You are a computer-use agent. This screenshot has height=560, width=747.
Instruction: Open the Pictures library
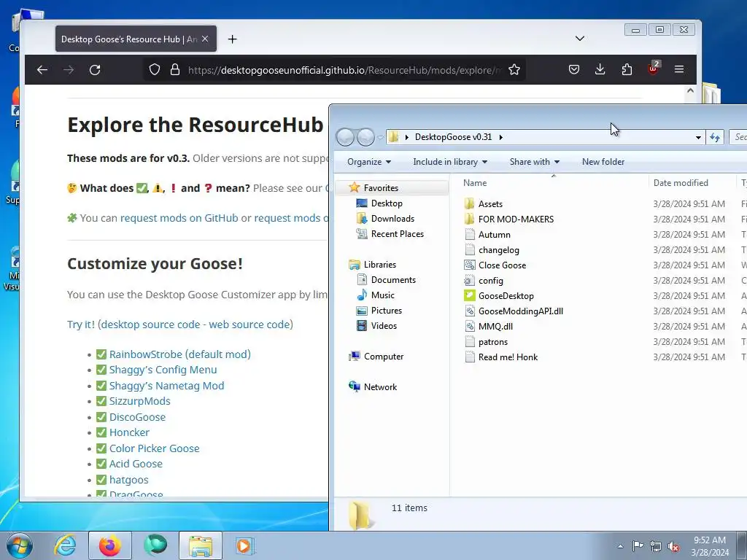[387, 311]
